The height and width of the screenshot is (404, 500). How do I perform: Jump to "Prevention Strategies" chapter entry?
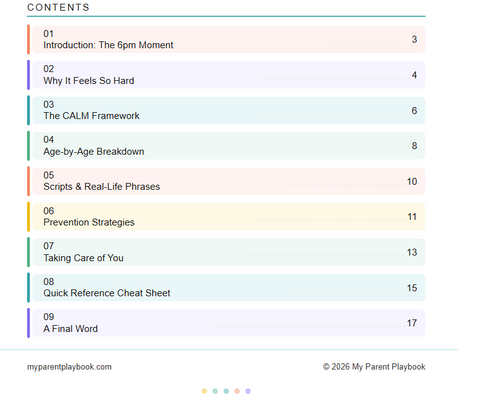(x=229, y=217)
